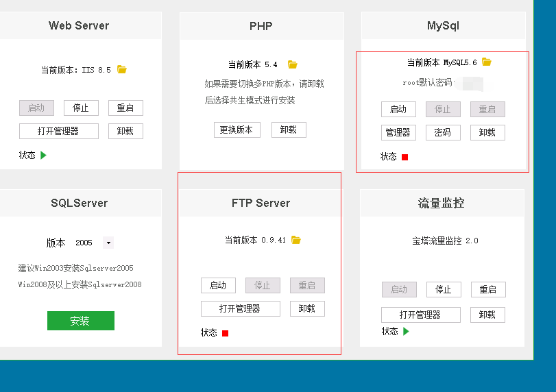Click the 流量监控 panel title
This screenshot has width=556, height=392.
point(441,203)
